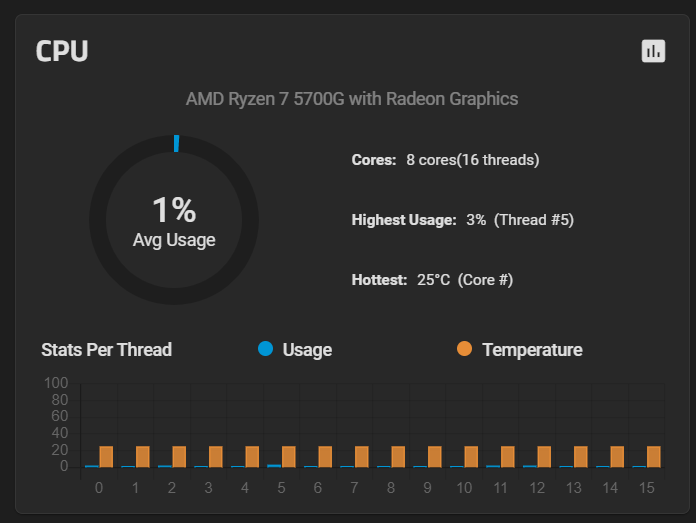Open CPU reports via the chart icon
The image size is (696, 523).
coord(653,51)
